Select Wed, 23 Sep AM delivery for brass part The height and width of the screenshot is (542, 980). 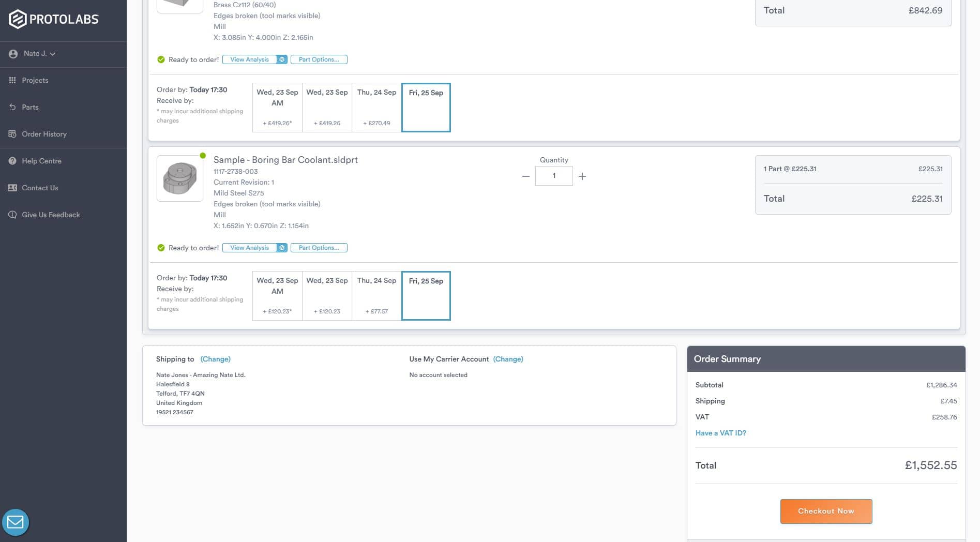277,107
